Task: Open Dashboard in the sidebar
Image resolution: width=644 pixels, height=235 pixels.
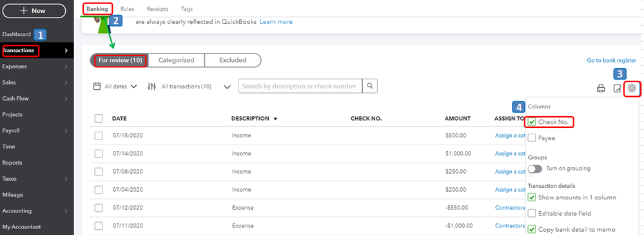Action: coord(16,34)
